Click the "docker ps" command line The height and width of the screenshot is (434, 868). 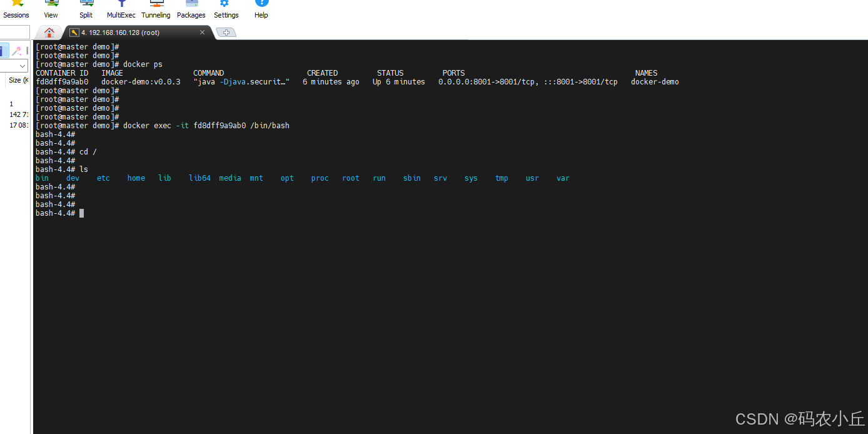pos(99,64)
